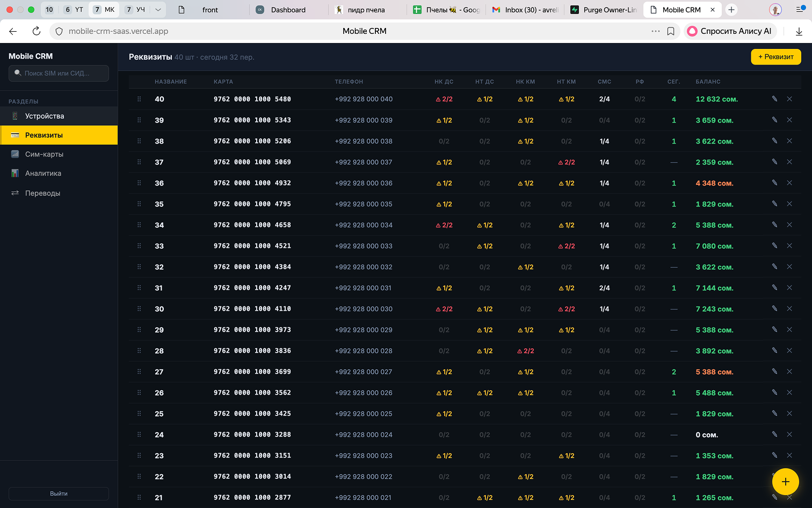Click the Выйти logout button

tap(59, 493)
